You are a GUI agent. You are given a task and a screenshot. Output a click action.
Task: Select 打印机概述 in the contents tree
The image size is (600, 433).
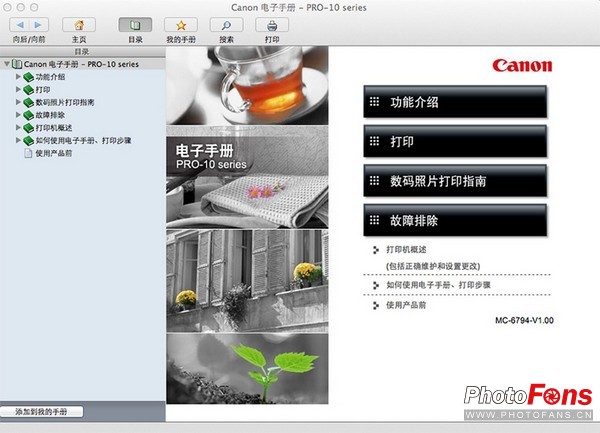56,128
